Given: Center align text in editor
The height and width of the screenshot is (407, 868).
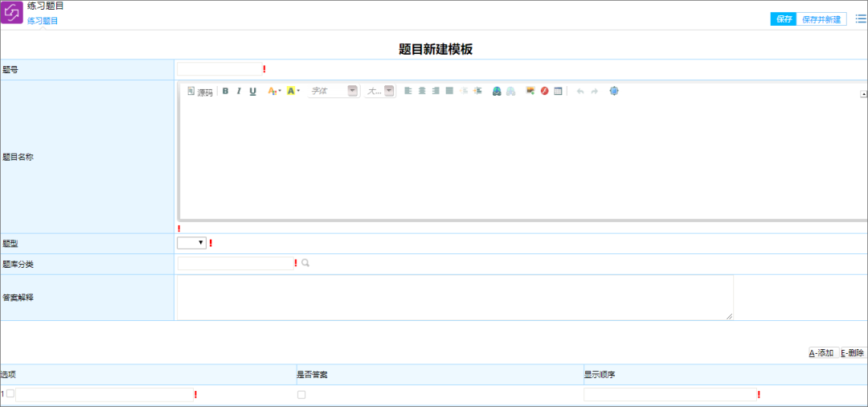Looking at the screenshot, I should point(422,92).
